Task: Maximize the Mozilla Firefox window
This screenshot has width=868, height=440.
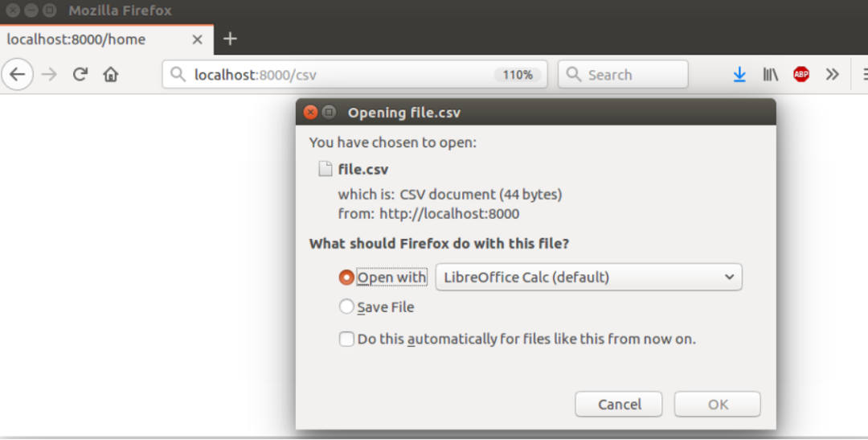Action: click(x=50, y=10)
